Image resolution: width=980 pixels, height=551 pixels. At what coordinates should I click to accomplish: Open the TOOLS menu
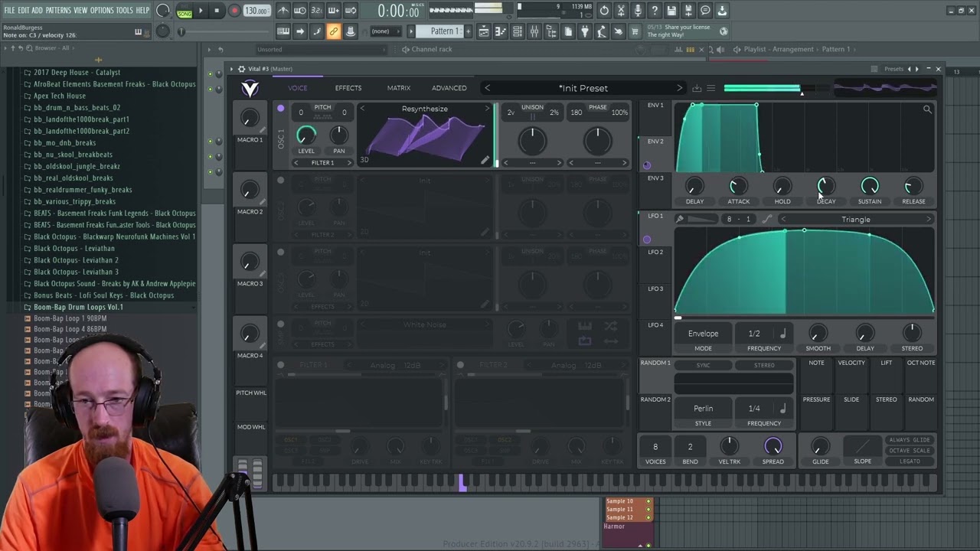pos(125,10)
